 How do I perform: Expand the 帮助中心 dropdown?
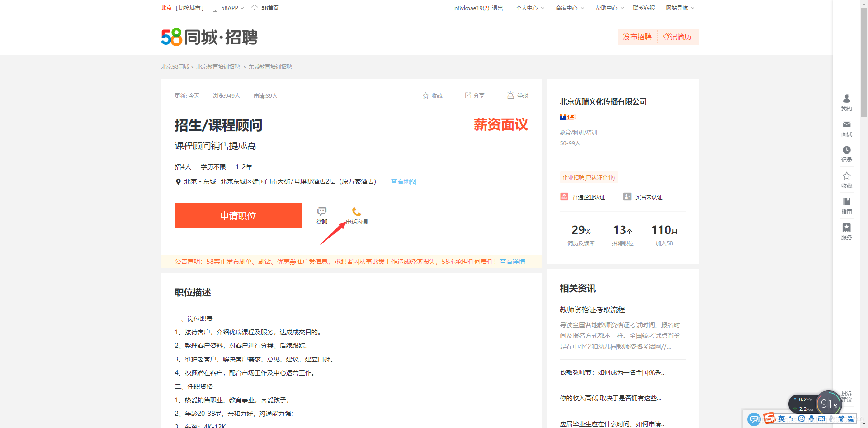tap(622, 8)
